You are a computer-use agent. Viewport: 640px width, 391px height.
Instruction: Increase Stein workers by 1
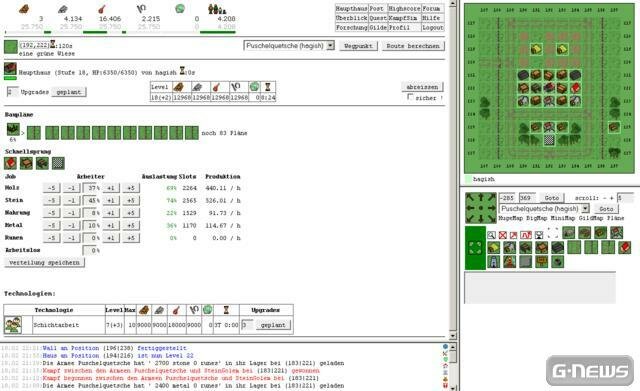[x=111, y=200]
